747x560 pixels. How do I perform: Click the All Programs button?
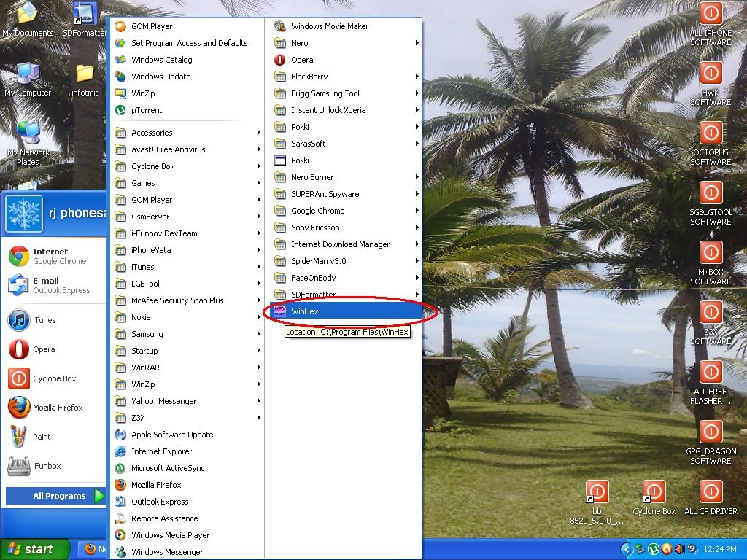(x=55, y=496)
